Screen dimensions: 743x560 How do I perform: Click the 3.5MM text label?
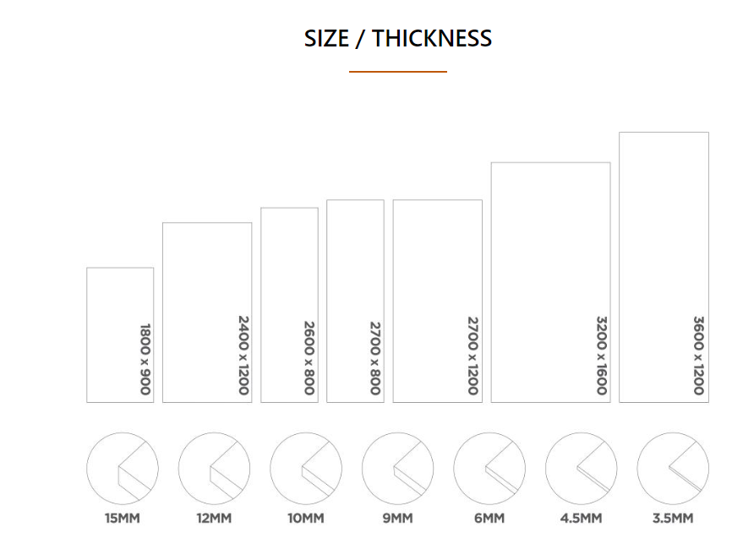click(673, 519)
